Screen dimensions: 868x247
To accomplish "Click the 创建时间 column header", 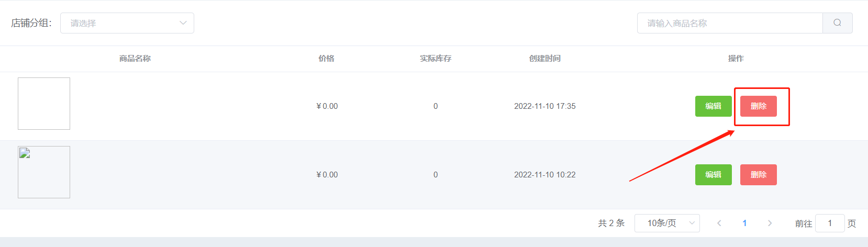I will tap(545, 59).
